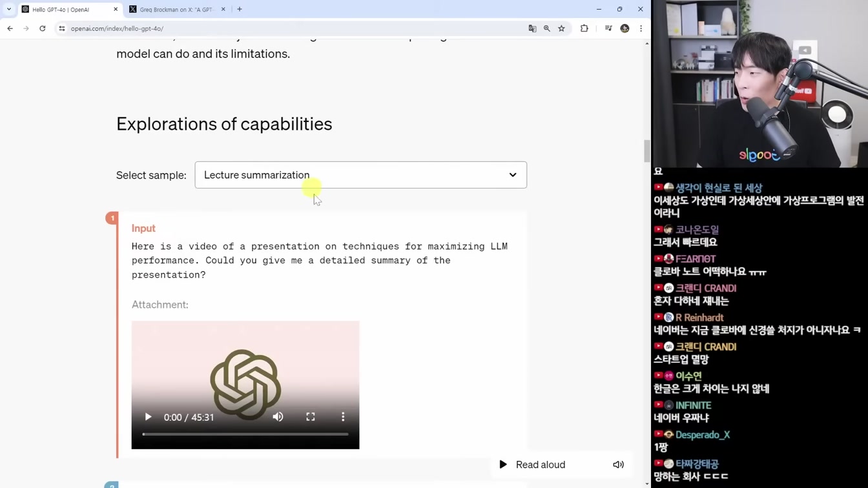
Task: Click the chat username 코나온도일
Action: (x=697, y=230)
